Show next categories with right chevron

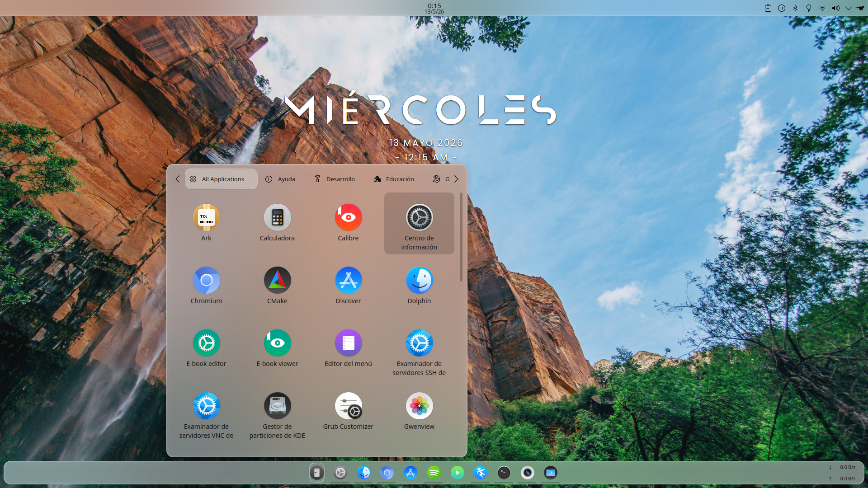(x=456, y=179)
